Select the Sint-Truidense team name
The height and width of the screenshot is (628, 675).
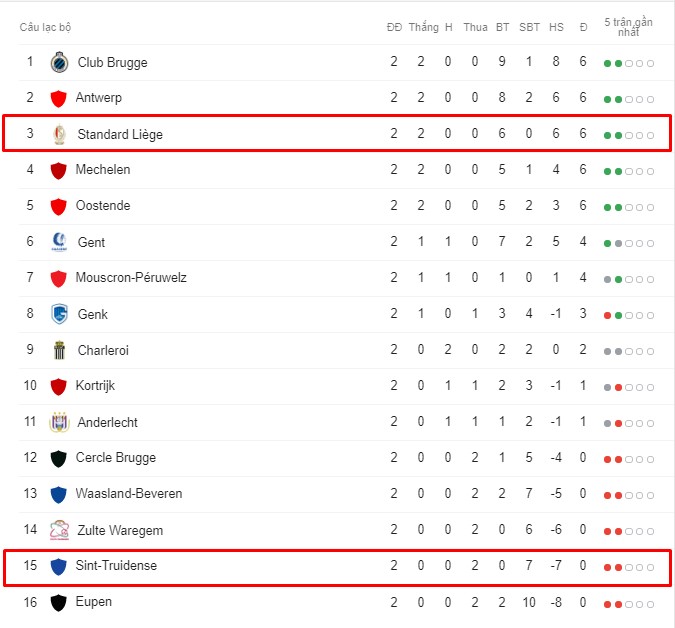116,565
